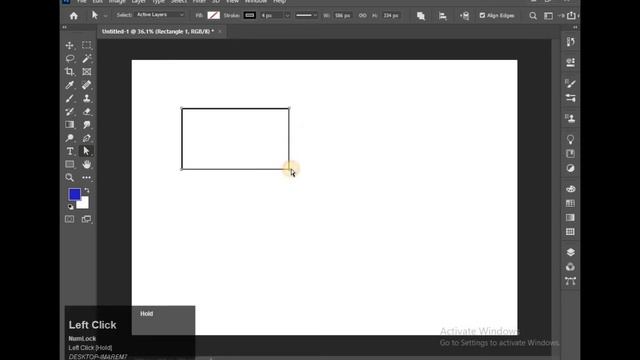The image size is (640, 360).
Task: Open the Select Active Layers dropdown
Action: pos(160,15)
